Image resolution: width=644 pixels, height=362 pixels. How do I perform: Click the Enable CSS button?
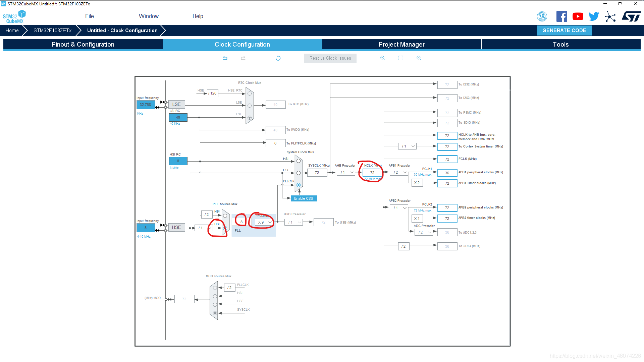(x=304, y=198)
